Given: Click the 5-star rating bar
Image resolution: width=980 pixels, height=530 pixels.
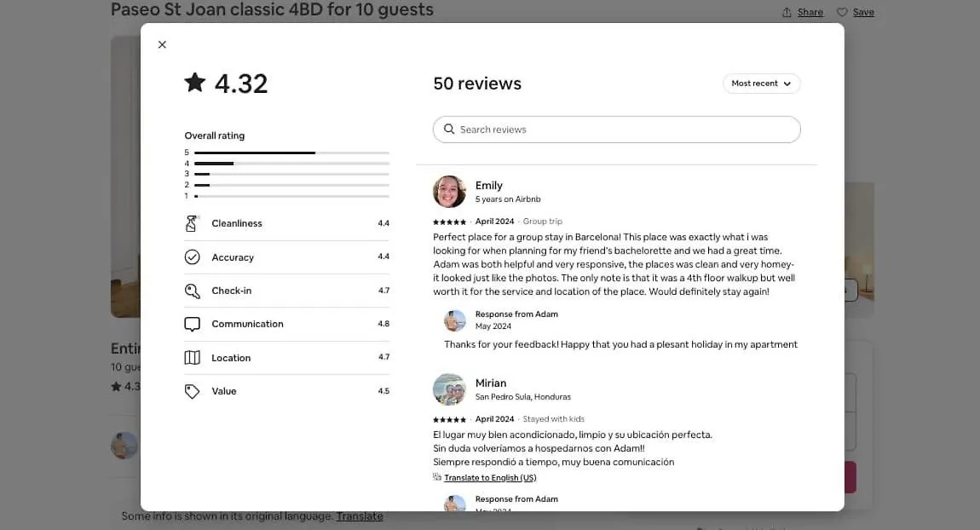Looking at the screenshot, I should (x=291, y=153).
